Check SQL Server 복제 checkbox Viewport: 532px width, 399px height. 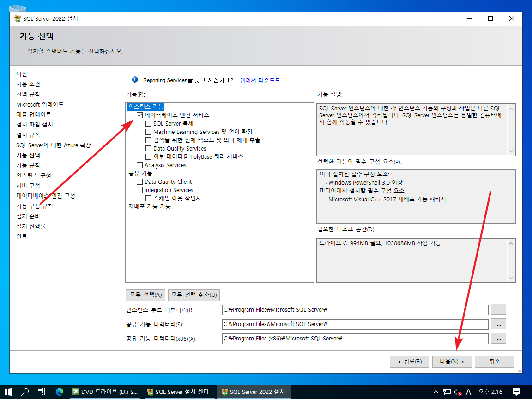pos(148,123)
